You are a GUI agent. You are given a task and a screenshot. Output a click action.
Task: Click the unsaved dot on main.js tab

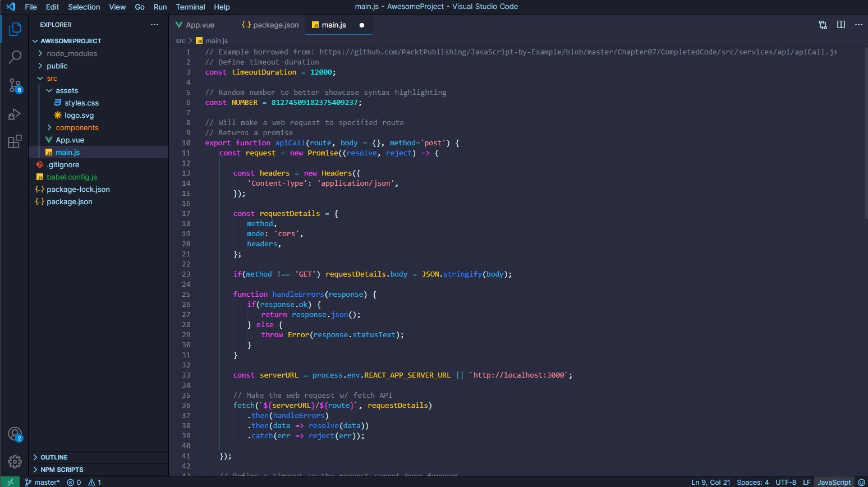point(361,25)
